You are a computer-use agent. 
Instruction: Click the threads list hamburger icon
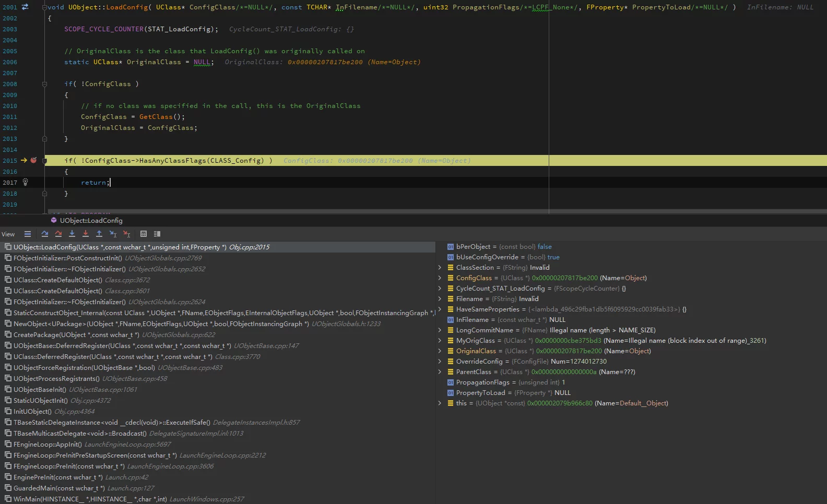point(28,234)
